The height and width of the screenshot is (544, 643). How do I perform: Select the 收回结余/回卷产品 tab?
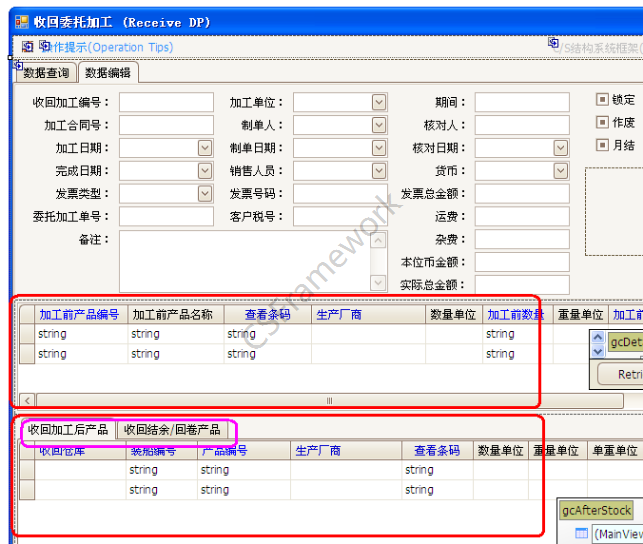coord(172,430)
